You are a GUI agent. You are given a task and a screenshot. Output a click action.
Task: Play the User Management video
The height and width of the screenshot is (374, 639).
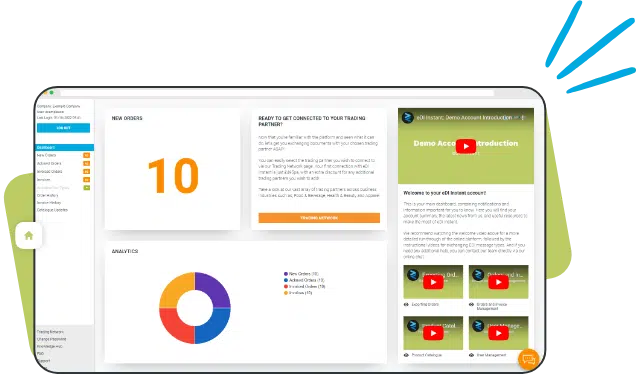point(498,333)
